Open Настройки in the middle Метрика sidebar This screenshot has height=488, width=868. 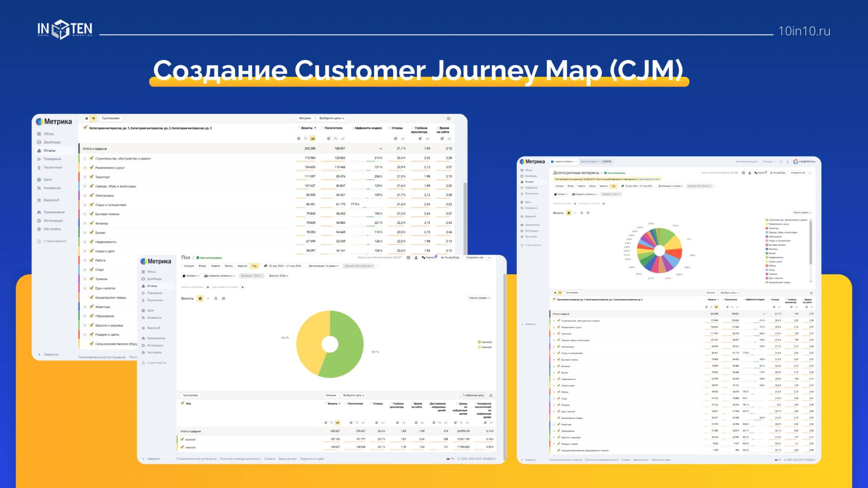[x=154, y=352]
